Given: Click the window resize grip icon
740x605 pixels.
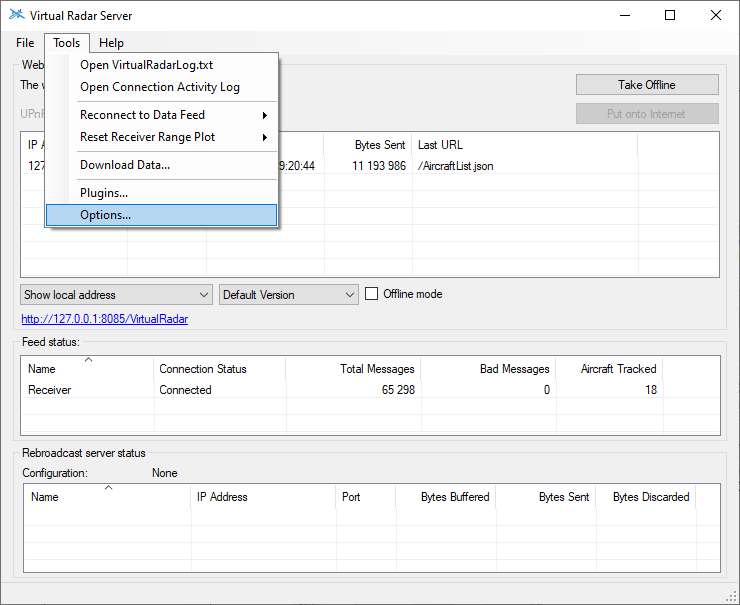Looking at the screenshot, I should [731, 597].
